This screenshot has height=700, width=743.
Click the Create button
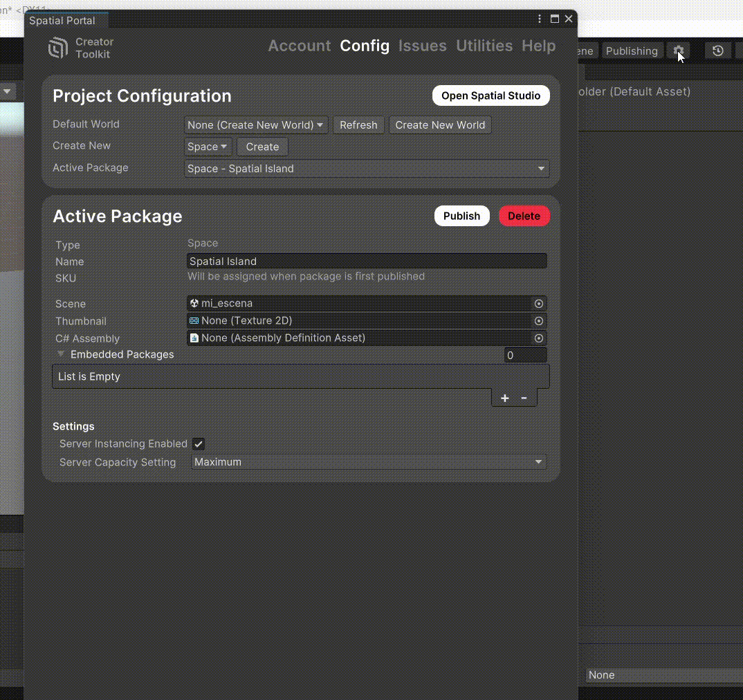pyautogui.click(x=262, y=147)
